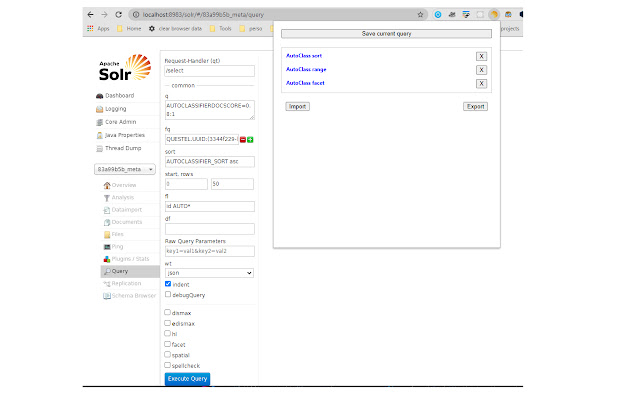The height and width of the screenshot is (400, 640).
Task: Click the fq filter query field
Action: click(x=202, y=139)
